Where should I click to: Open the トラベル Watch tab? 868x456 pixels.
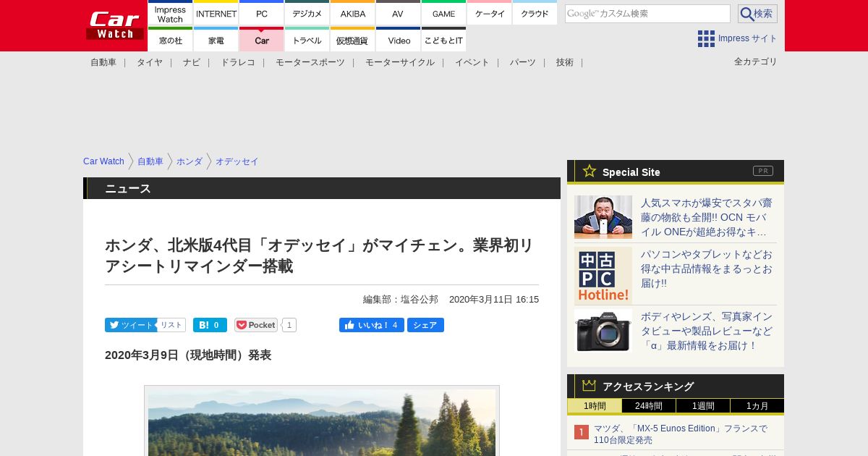(307, 40)
